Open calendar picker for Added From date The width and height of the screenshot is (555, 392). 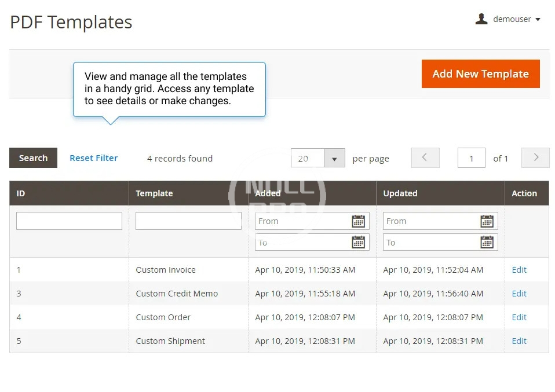point(359,221)
